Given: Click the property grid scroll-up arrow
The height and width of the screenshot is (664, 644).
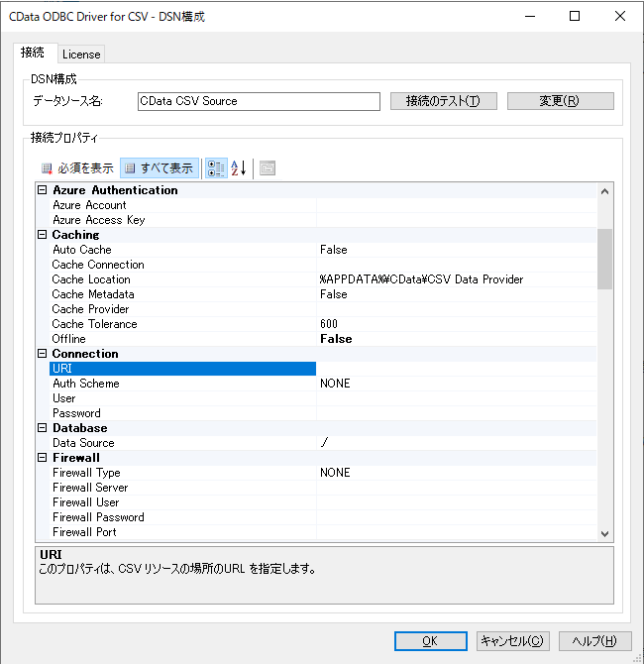Looking at the screenshot, I should click(604, 191).
